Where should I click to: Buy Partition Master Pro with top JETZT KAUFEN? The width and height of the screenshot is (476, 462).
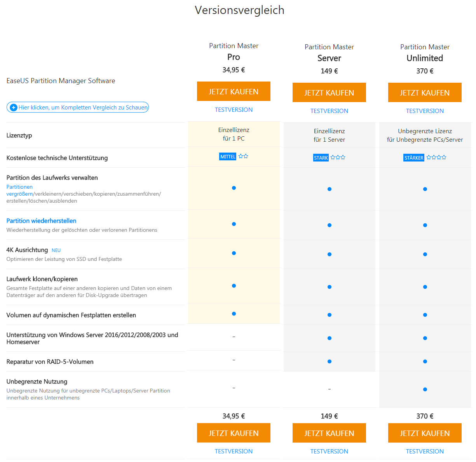click(x=234, y=91)
